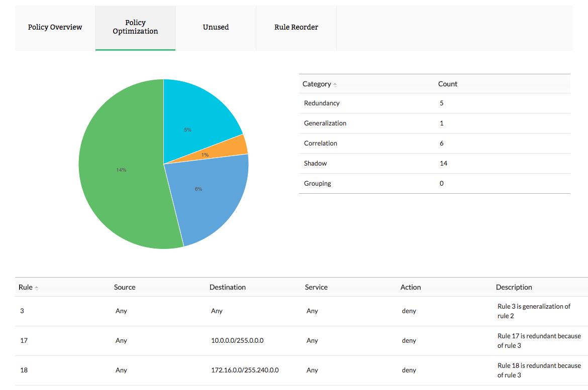Click rule 17 with destination 10.0.0.0
588x390 pixels.
point(24,340)
